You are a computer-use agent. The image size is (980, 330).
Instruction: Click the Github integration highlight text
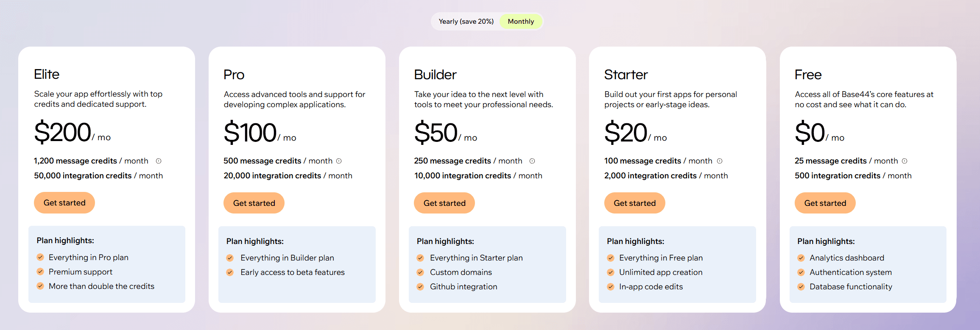pyautogui.click(x=463, y=287)
